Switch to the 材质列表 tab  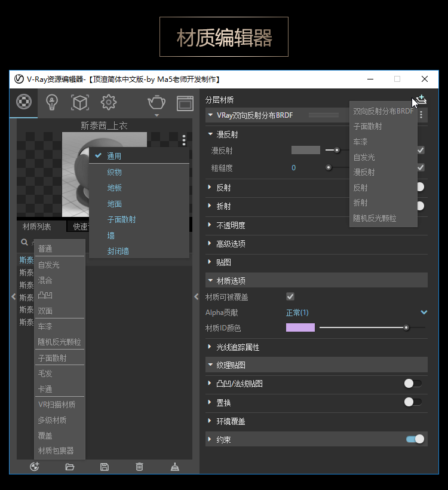click(37, 226)
